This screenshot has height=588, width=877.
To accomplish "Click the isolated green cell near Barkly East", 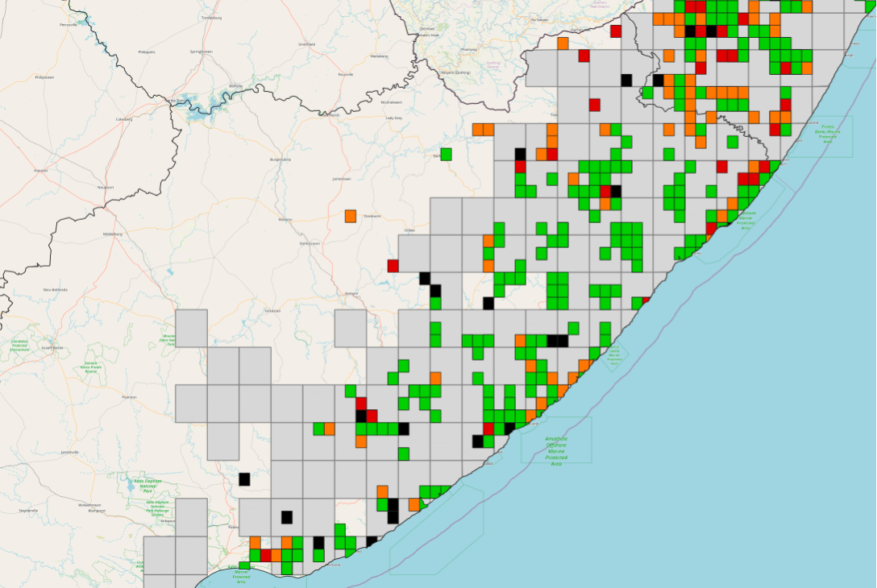I will point(446,155).
